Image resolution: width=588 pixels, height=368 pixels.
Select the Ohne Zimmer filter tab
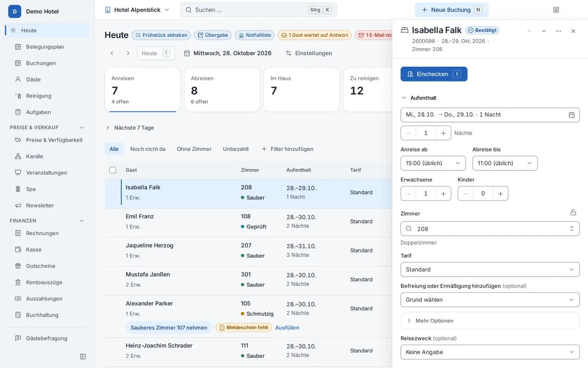(x=194, y=149)
